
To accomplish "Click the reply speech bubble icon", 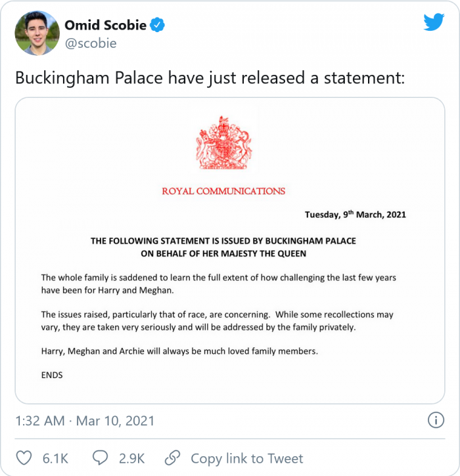I will point(101,458).
